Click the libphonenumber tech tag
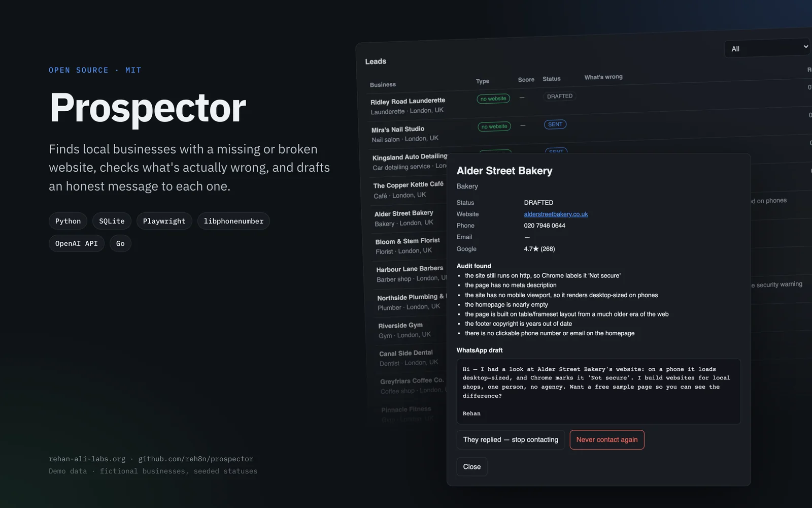This screenshot has width=812, height=508. [233, 221]
